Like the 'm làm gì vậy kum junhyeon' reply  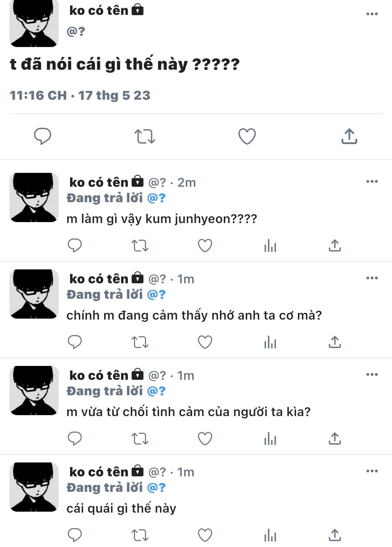click(205, 245)
